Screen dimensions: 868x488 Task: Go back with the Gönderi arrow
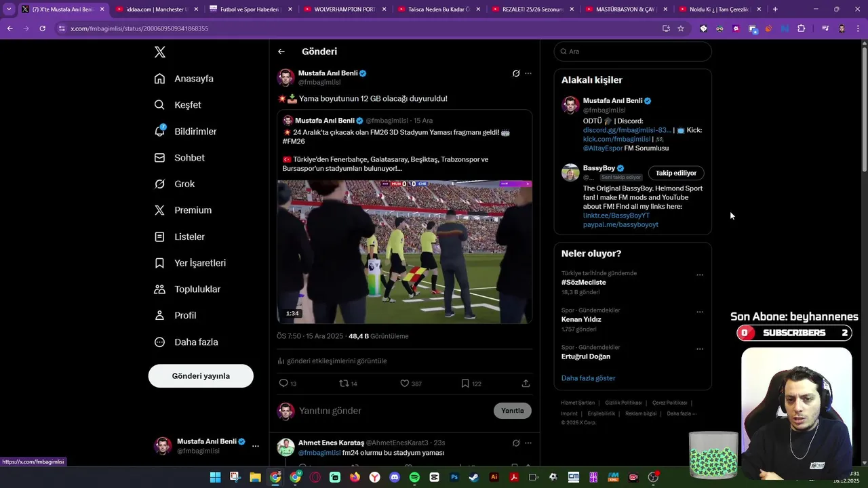(281, 52)
